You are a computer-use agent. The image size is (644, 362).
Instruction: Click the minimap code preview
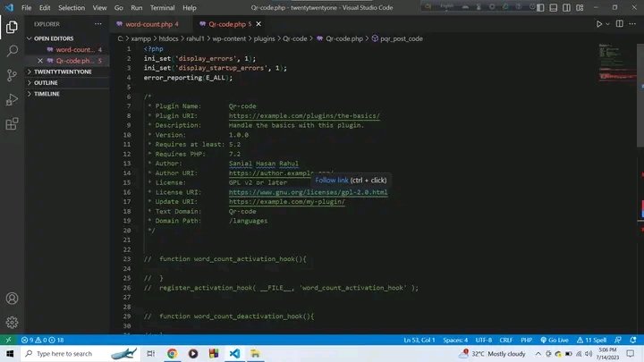point(616,62)
